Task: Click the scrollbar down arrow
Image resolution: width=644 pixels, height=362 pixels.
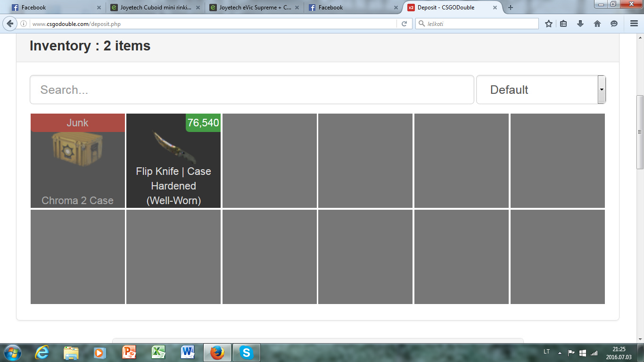Action: pos(640,339)
